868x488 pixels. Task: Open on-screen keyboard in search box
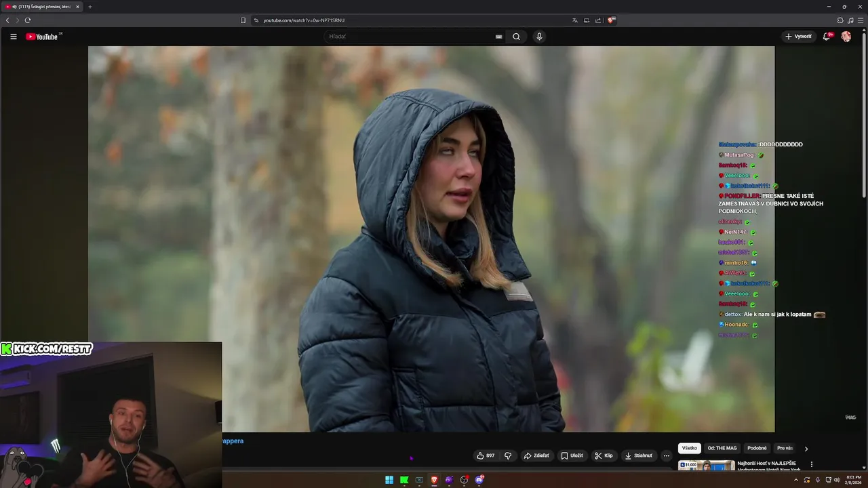pos(499,37)
